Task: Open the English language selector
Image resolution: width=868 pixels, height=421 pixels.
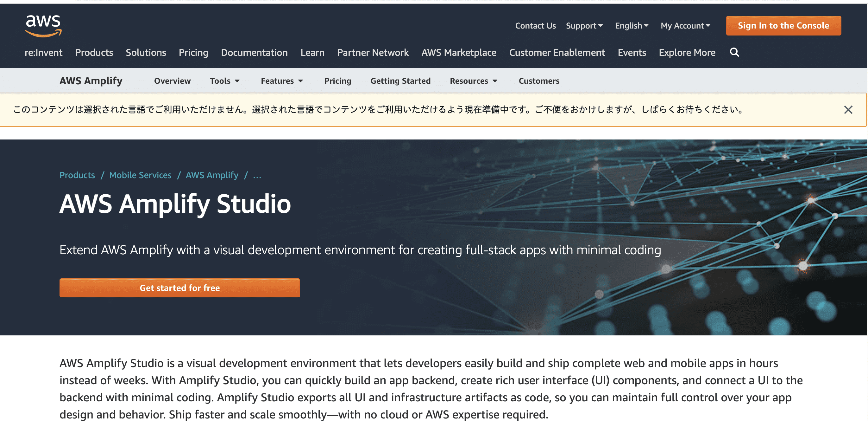Action: pos(631,25)
